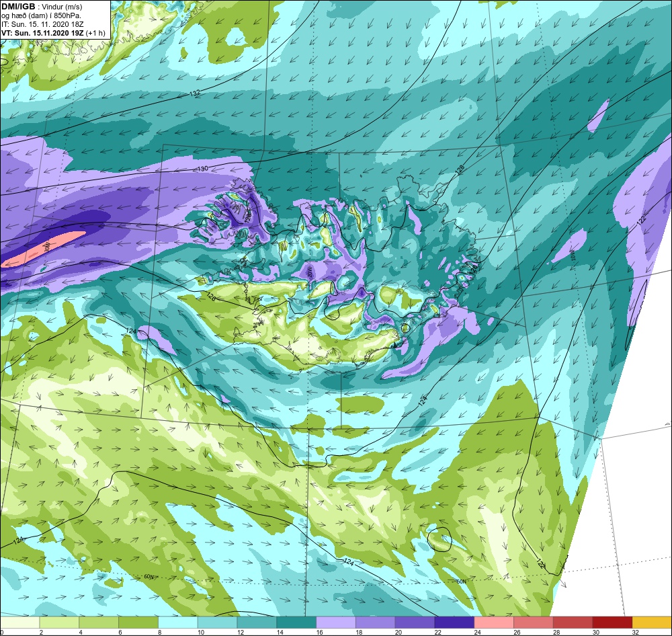Viewport: 672px width, 636px height.
Task: Click the 30–32 m/s dark red legend swatch
Action: point(612,622)
